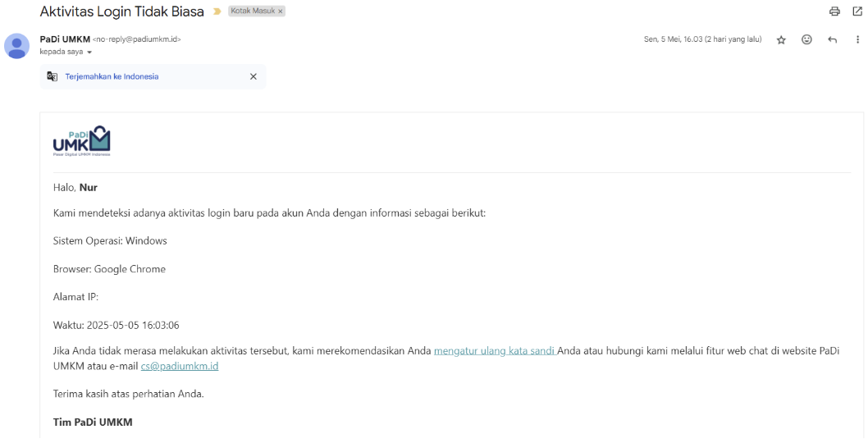Remove the Kotak Masuk label

point(281,11)
